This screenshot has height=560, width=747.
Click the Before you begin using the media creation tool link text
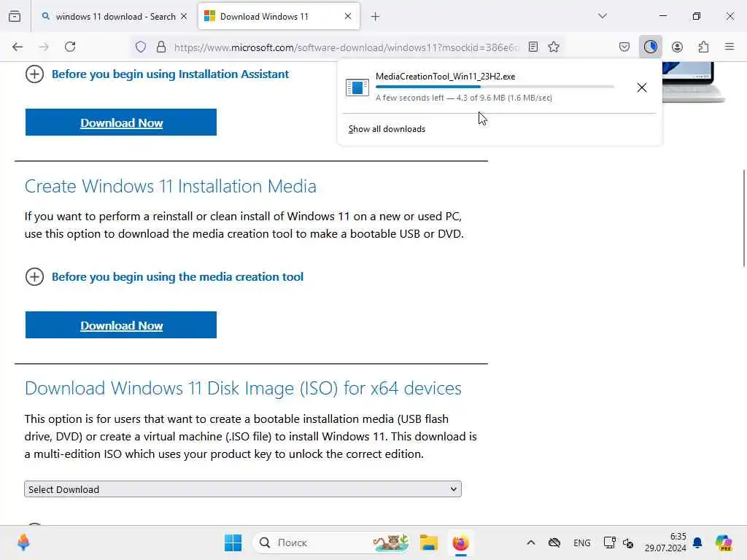pos(177,276)
